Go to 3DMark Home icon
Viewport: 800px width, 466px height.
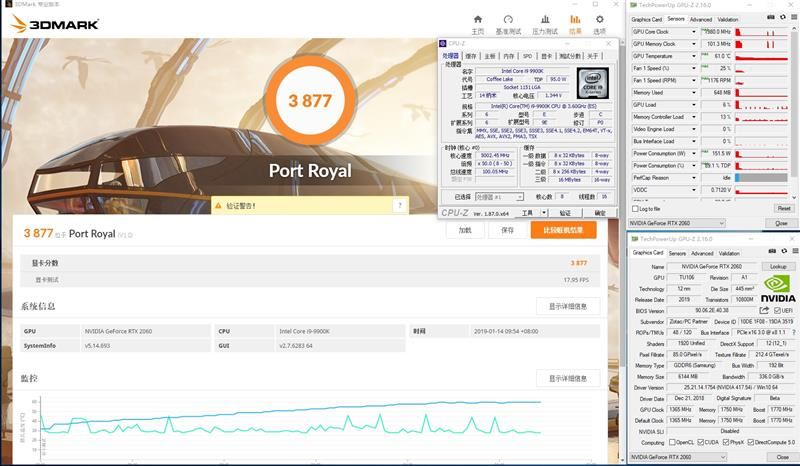click(478, 19)
